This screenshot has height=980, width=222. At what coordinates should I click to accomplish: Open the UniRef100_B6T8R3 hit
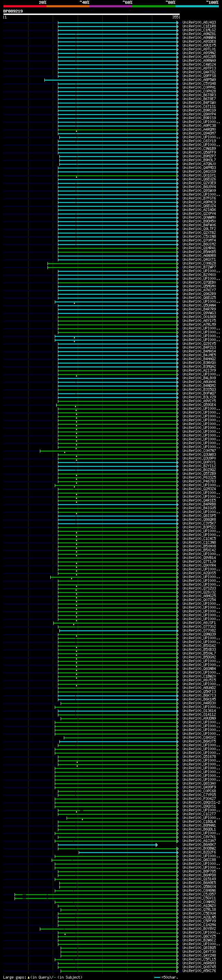click(199, 95)
